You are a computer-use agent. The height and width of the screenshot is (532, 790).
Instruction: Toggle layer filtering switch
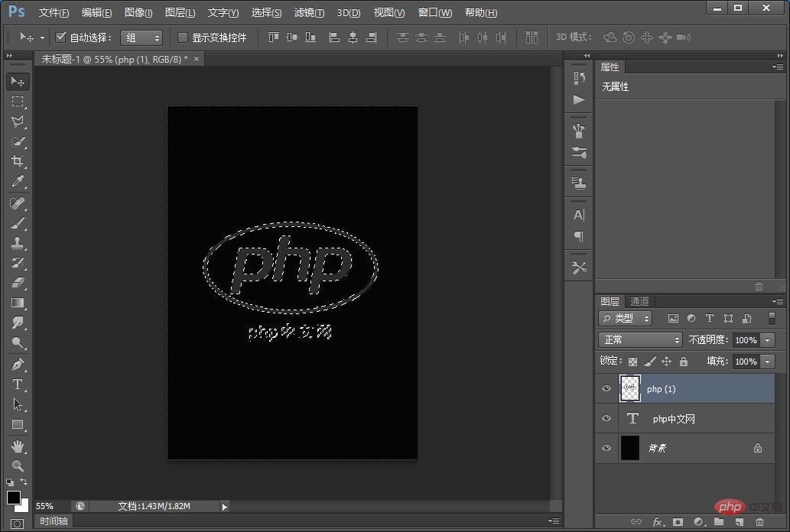tap(772, 319)
